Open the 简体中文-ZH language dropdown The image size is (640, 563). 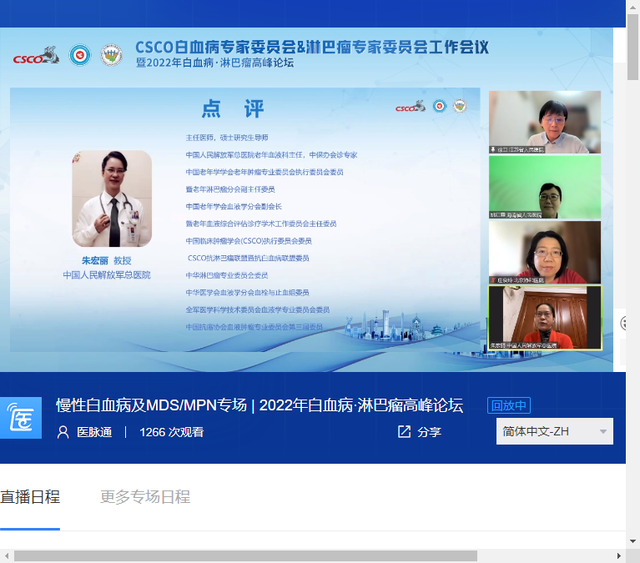pyautogui.click(x=554, y=432)
